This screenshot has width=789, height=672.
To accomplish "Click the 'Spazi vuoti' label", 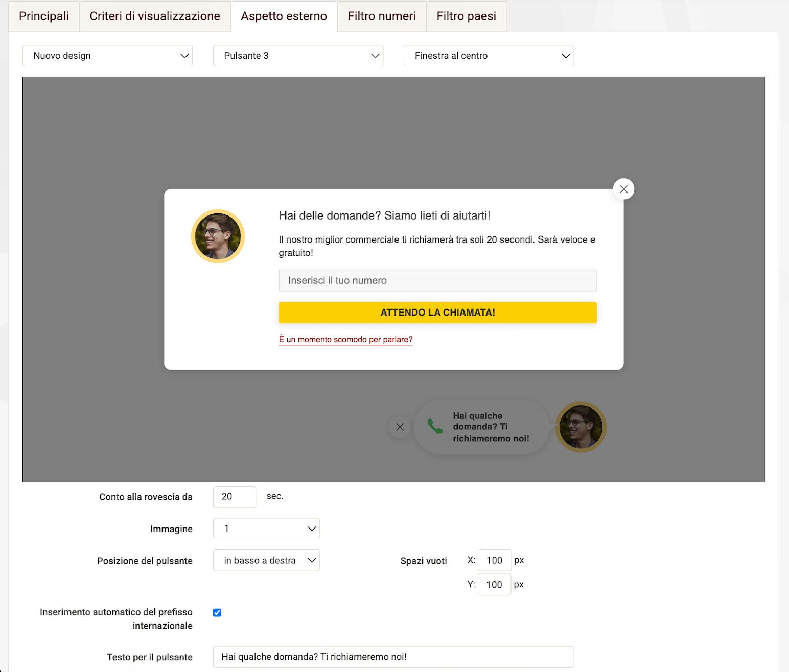I will point(424,561).
